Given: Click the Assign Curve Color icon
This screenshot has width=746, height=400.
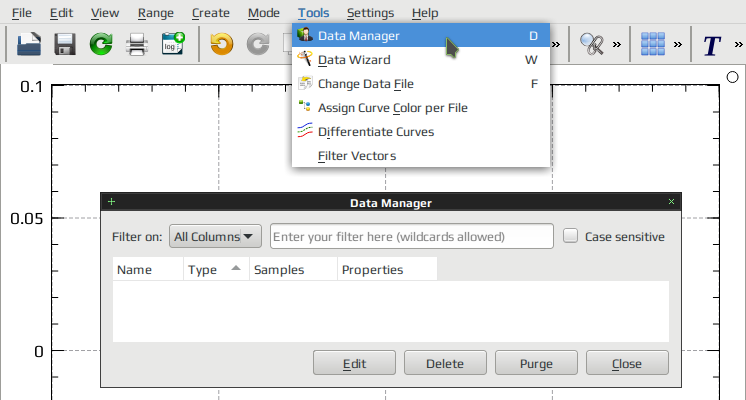Looking at the screenshot, I should click(x=304, y=107).
